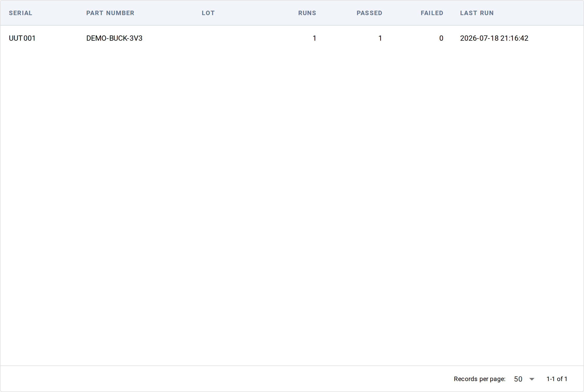Click the Records per page label
The image size is (584, 392).
[480, 379]
